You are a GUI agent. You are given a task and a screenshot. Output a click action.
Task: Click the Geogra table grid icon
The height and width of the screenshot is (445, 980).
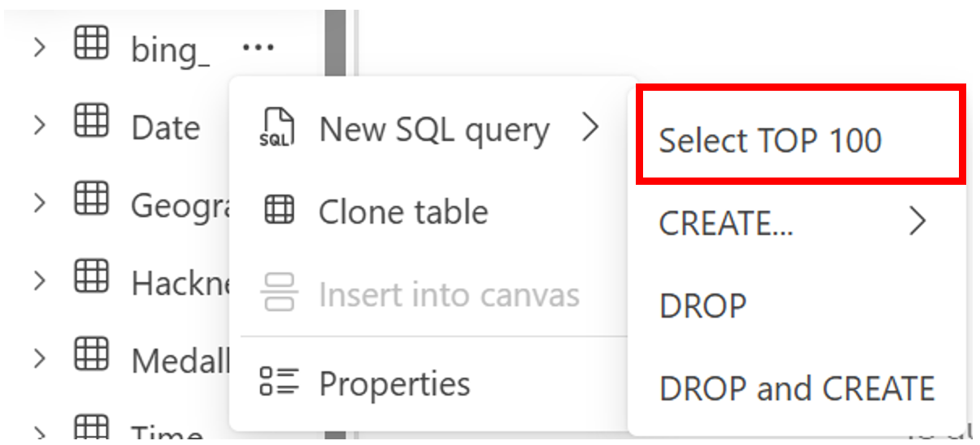pyautogui.click(x=91, y=199)
